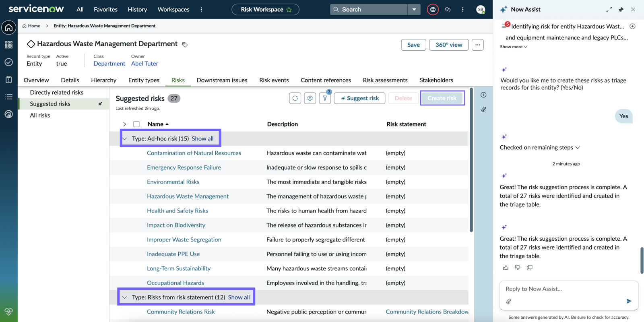The height and width of the screenshot is (322, 644).
Task: Open the apps grid icon in sidebar
Action: 8,45
